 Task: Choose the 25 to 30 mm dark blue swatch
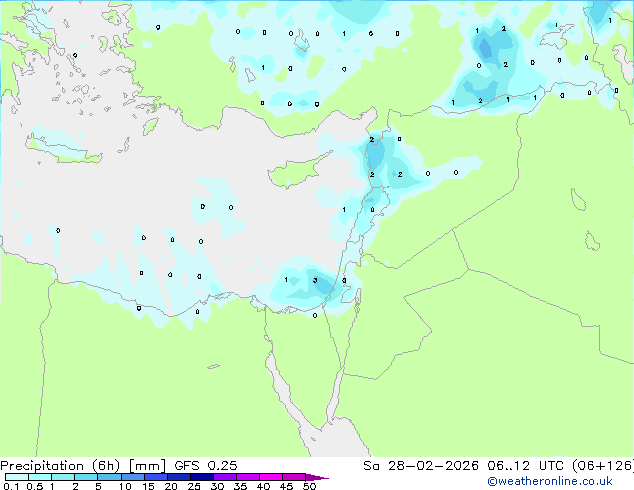201,477
